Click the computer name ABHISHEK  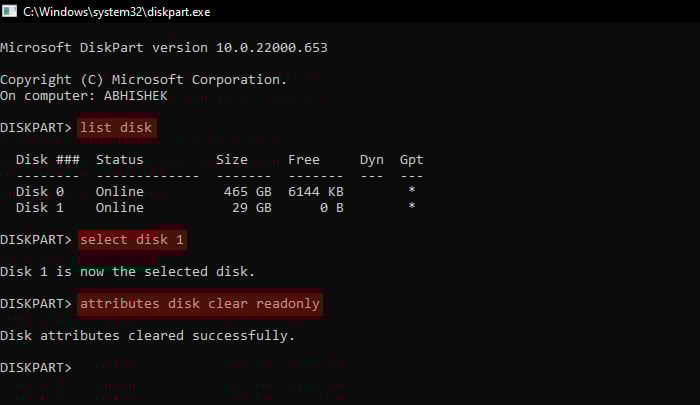(136, 96)
